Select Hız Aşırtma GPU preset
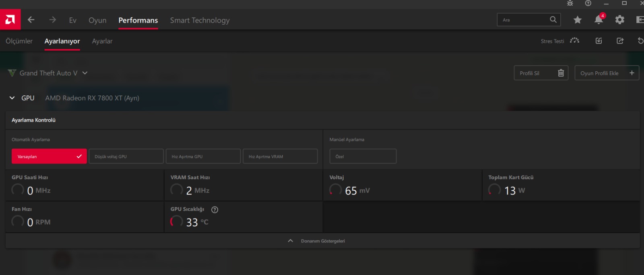The image size is (644, 275). point(203,156)
